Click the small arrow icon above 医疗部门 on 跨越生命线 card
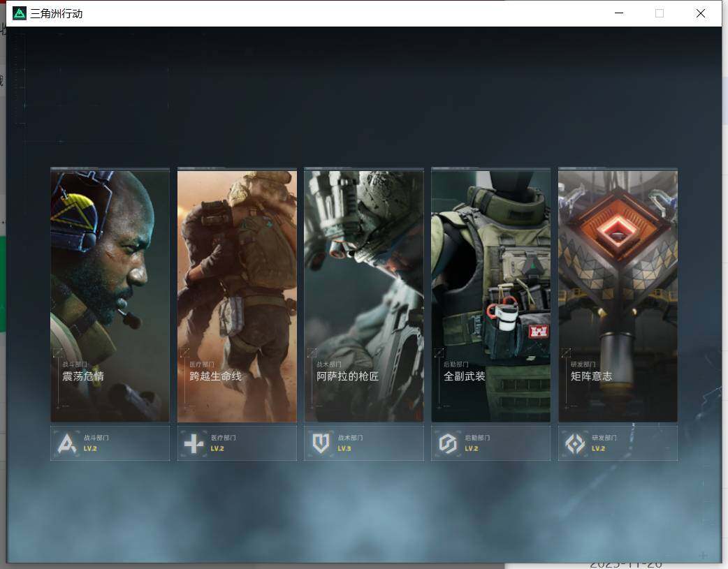Image resolution: width=728 pixels, height=569 pixels. (184, 353)
